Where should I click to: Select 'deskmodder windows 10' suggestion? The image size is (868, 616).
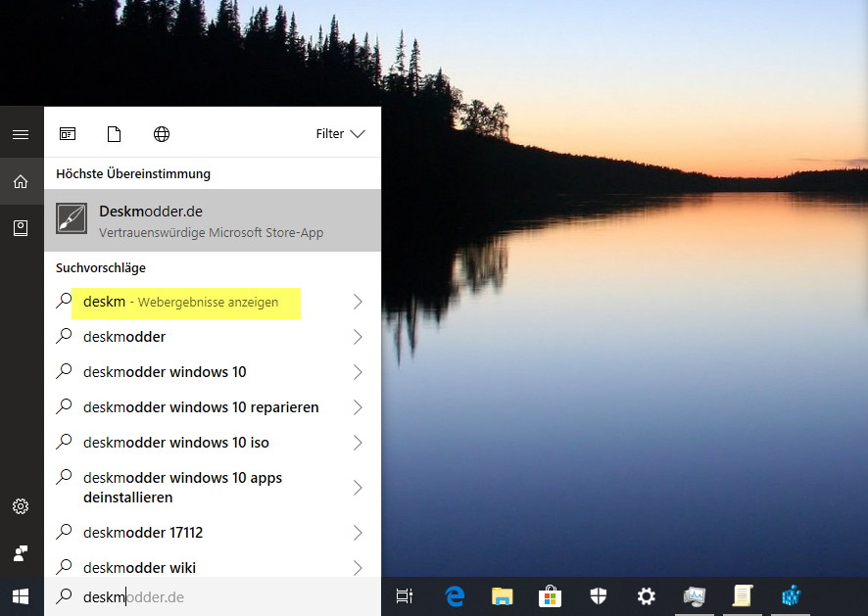point(213,372)
